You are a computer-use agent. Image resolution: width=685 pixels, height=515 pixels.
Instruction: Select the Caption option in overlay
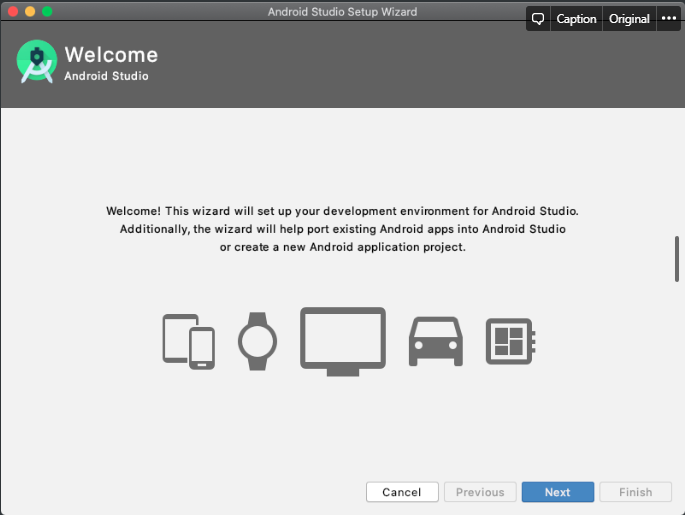[x=576, y=19]
